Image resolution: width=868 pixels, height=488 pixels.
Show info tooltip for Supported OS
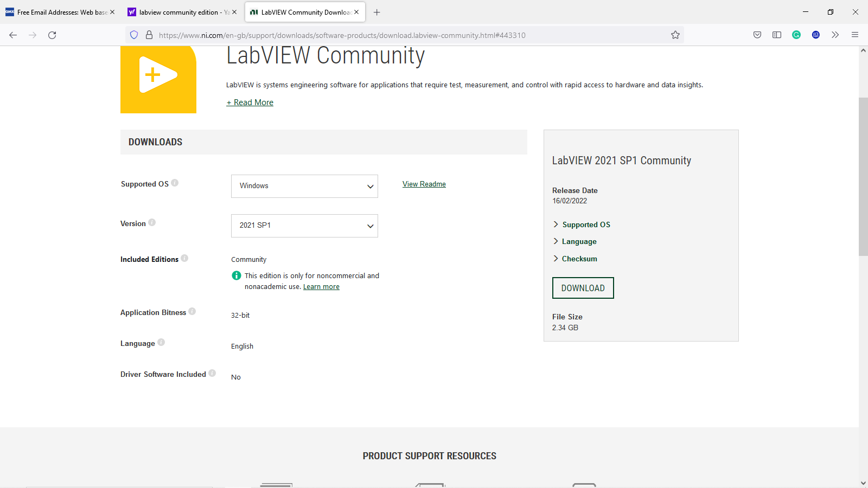(x=175, y=183)
